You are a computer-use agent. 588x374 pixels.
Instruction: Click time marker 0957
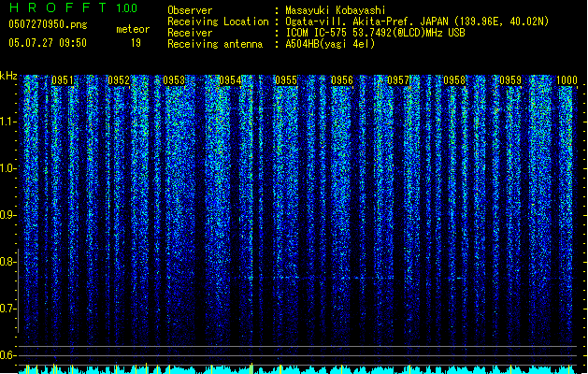[398, 80]
